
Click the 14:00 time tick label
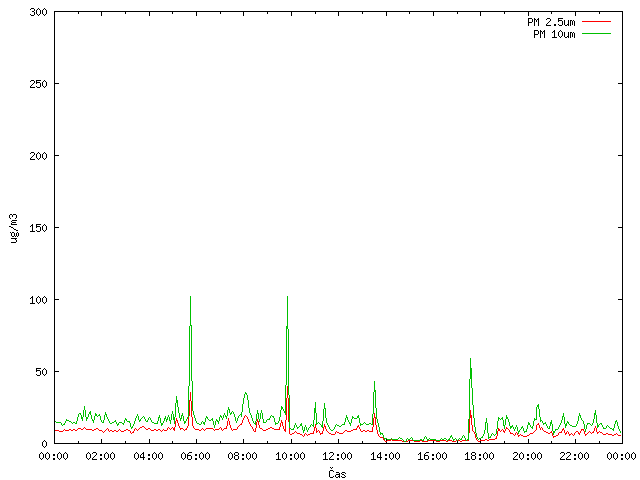[385, 456]
